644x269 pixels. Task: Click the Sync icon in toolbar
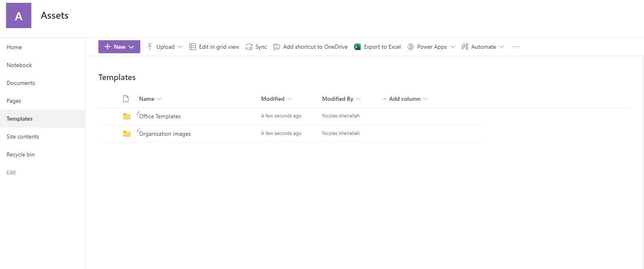pyautogui.click(x=249, y=47)
